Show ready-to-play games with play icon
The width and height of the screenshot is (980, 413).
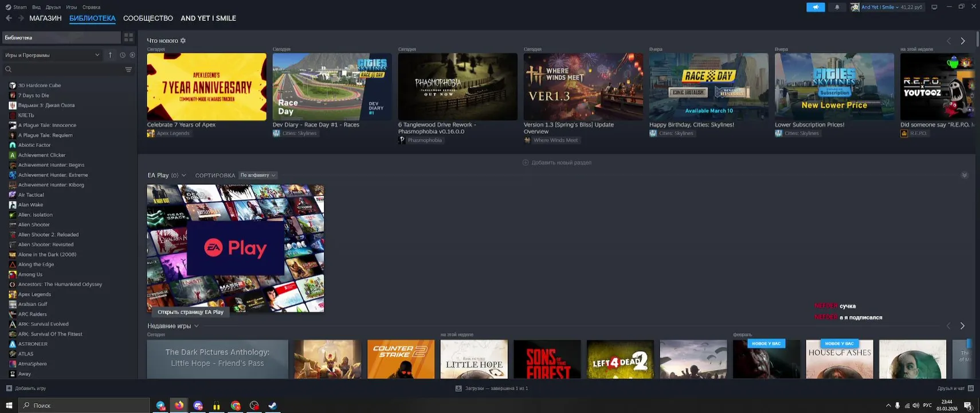tap(132, 55)
